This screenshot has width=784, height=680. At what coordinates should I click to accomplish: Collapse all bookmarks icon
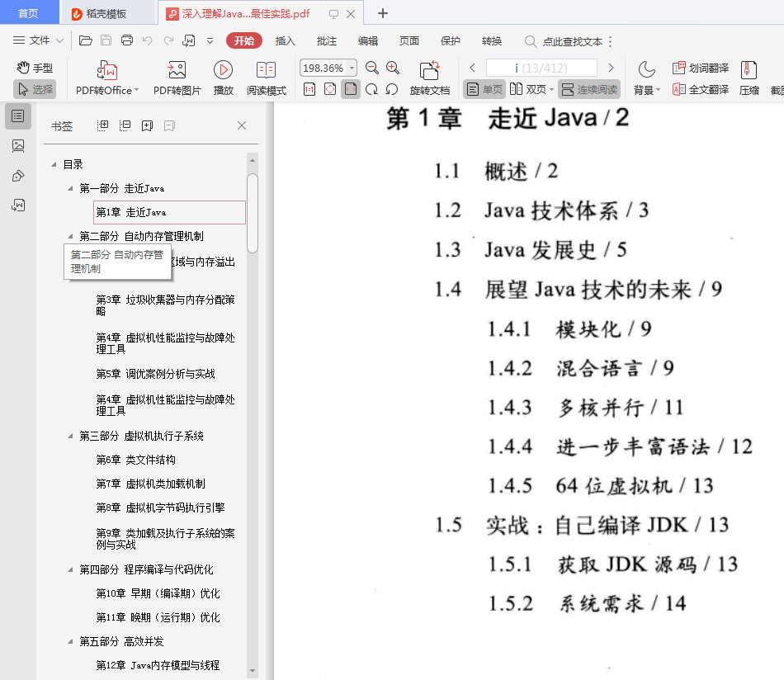pos(125,125)
